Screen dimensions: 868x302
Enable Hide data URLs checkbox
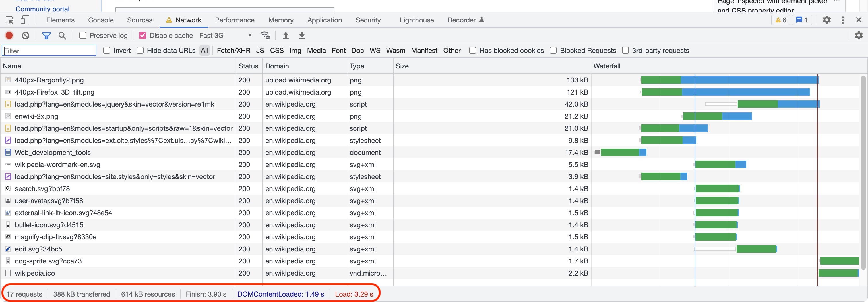click(x=140, y=51)
